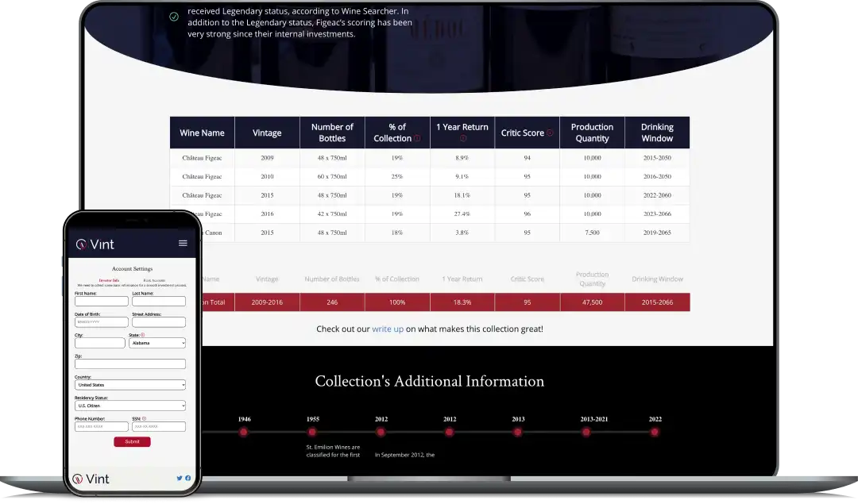
Task: Click the Zip input field
Action: [x=130, y=364]
